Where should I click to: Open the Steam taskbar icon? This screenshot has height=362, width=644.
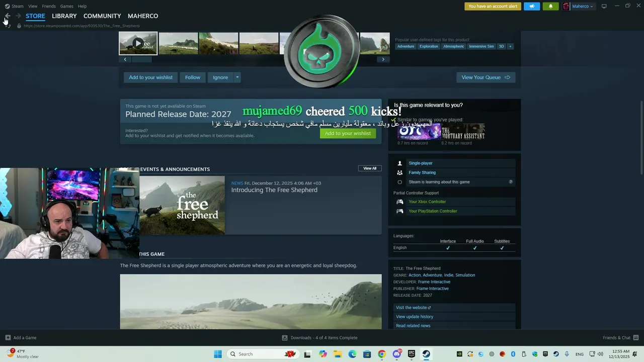(x=426, y=354)
